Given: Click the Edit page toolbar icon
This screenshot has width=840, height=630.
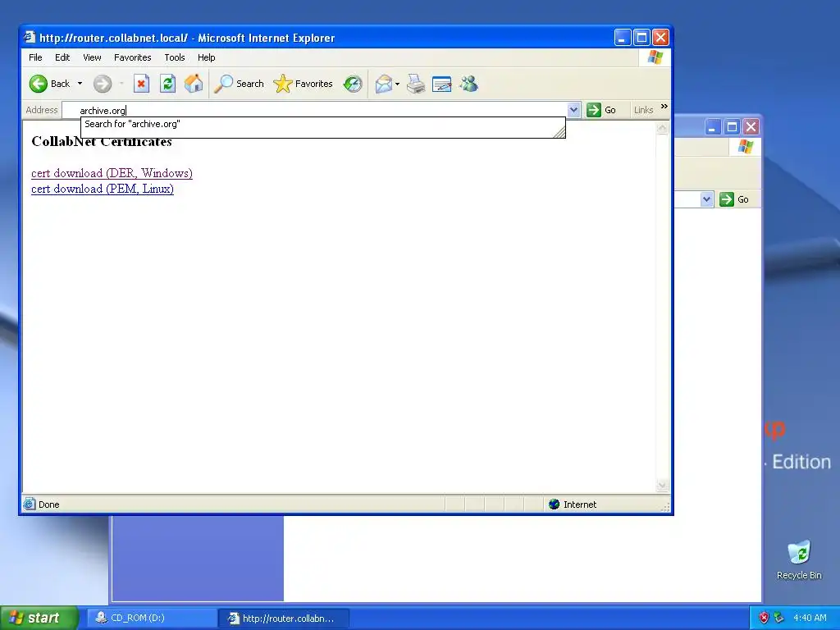Looking at the screenshot, I should tap(442, 84).
